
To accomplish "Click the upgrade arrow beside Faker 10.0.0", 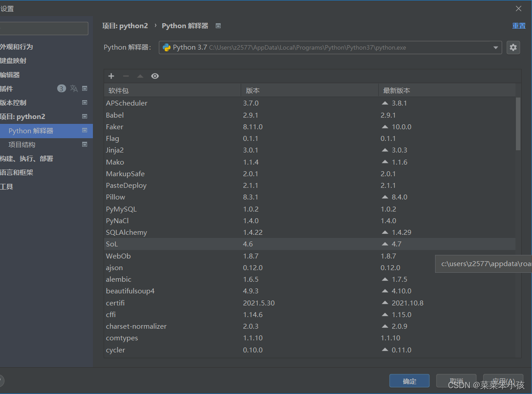I will pos(385,127).
